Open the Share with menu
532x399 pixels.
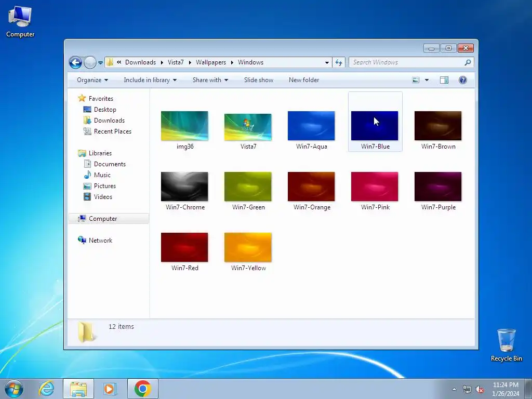210,80
